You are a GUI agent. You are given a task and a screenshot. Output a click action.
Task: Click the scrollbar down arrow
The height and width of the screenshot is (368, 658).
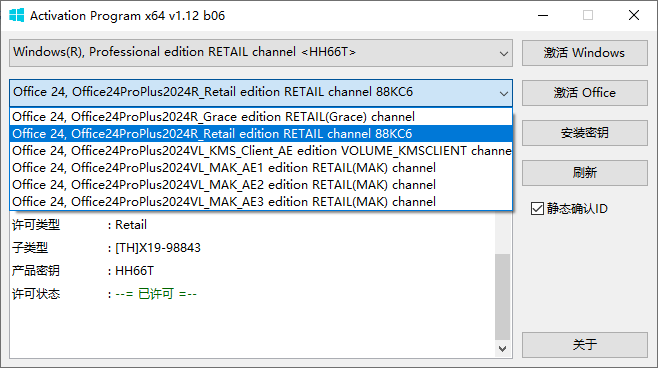point(502,349)
